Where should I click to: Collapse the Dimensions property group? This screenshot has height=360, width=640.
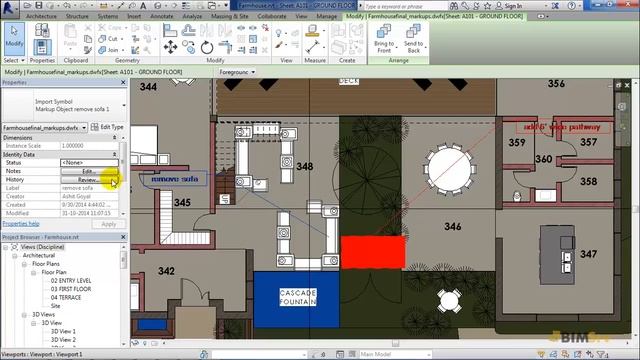click(114, 138)
